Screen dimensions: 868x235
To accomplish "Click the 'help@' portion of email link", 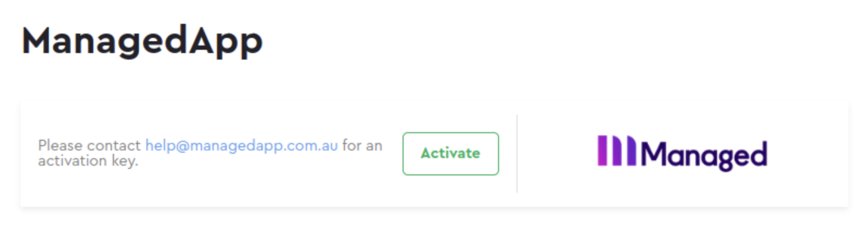I will coord(167,146).
